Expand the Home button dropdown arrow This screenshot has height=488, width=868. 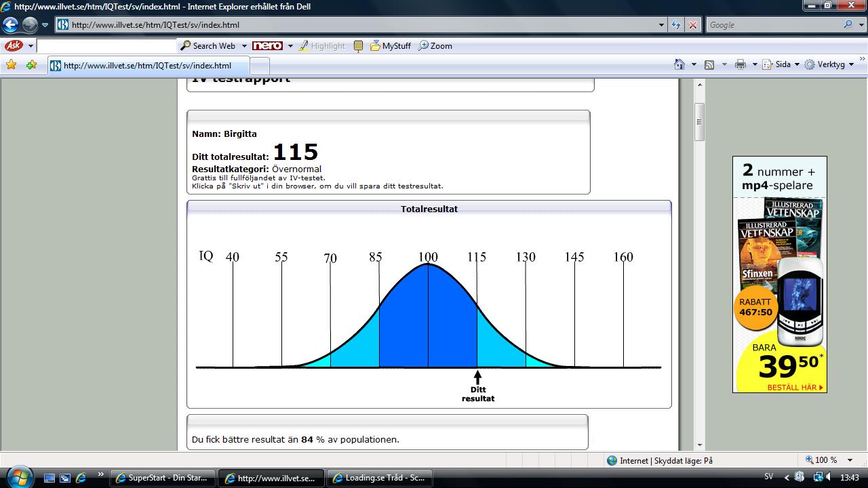(x=693, y=65)
